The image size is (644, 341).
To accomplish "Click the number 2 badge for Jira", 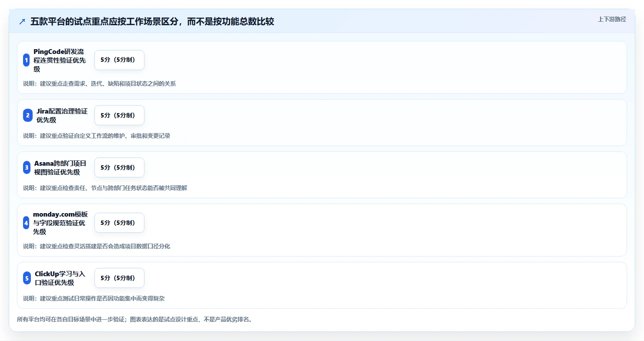I will coord(28,115).
